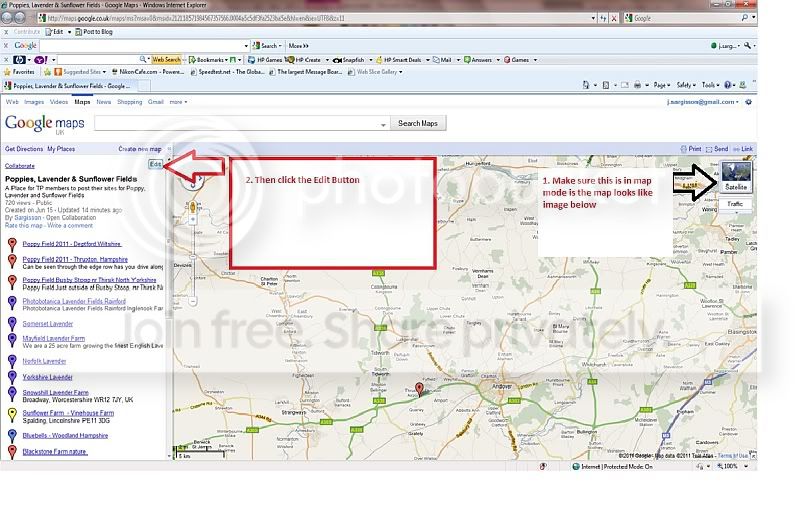
Task: Open the Google 'more' dropdown
Action: click(178, 102)
